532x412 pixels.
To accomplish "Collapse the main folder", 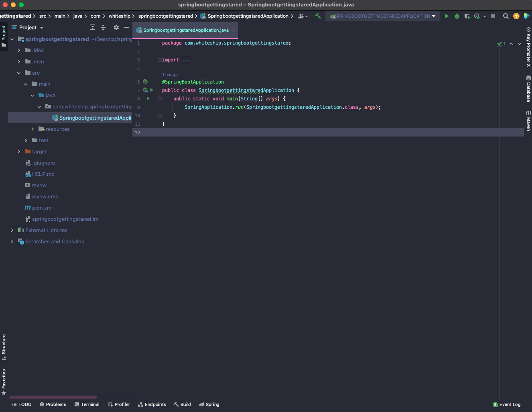I will 26,84.
